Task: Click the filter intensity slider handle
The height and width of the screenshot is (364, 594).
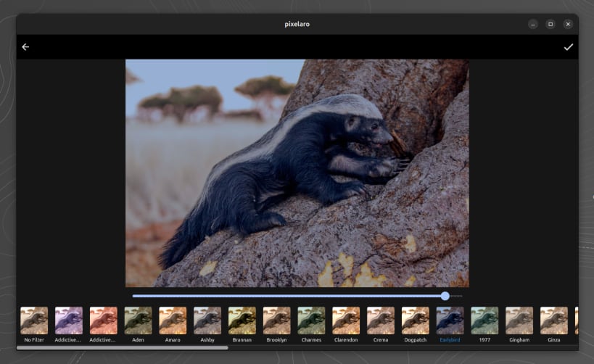Action: click(445, 296)
